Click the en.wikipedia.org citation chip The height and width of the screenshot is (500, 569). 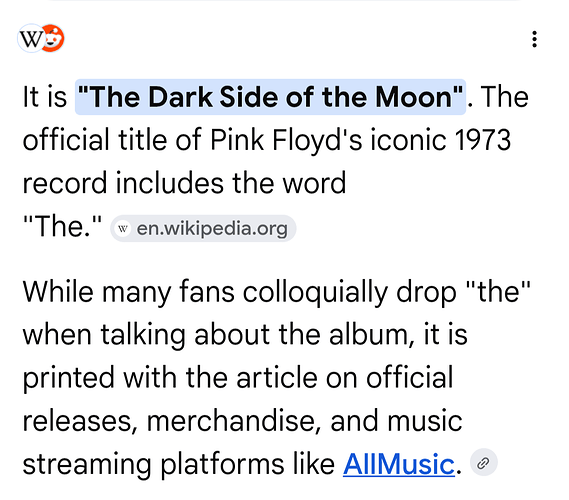pos(203,229)
